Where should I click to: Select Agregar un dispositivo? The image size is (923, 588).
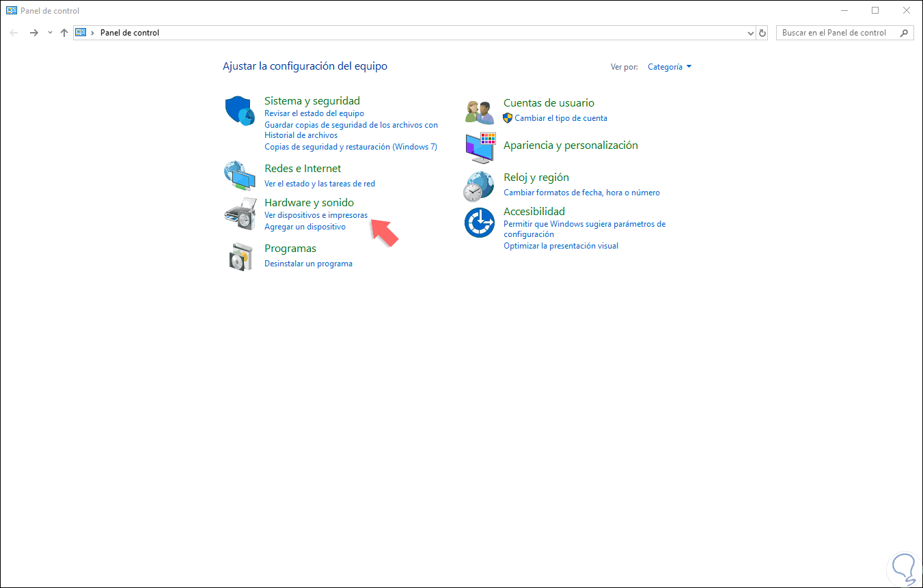click(305, 227)
